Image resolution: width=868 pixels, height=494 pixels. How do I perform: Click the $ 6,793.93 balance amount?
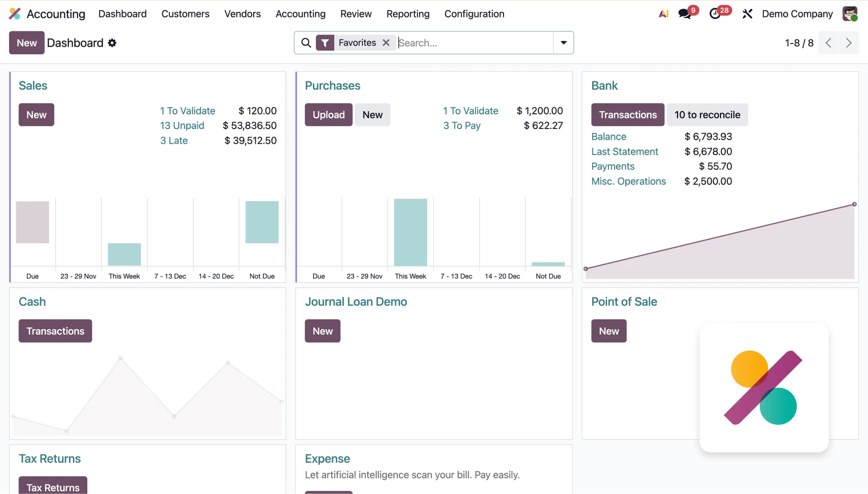[708, 137]
